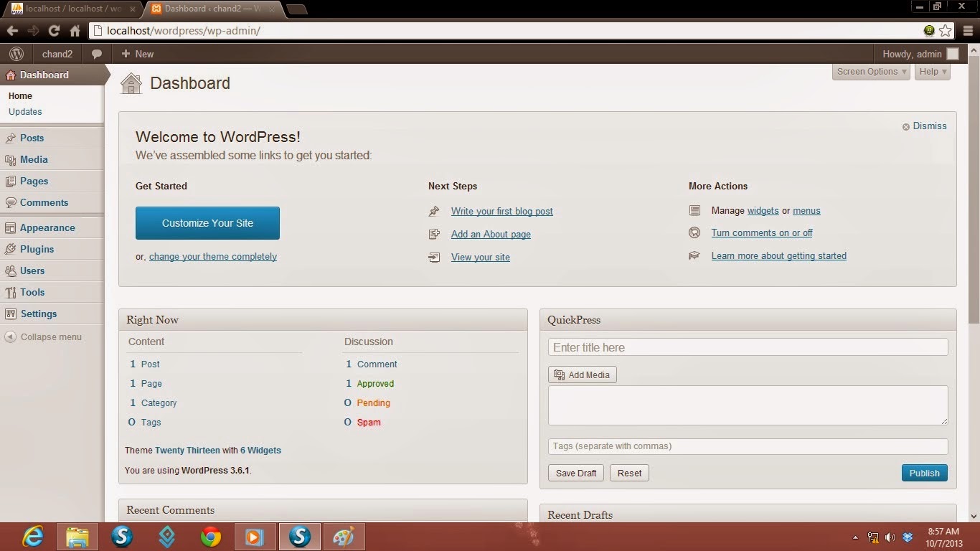Open the Paint palette icon in the taskbar
980x551 pixels.
[344, 537]
